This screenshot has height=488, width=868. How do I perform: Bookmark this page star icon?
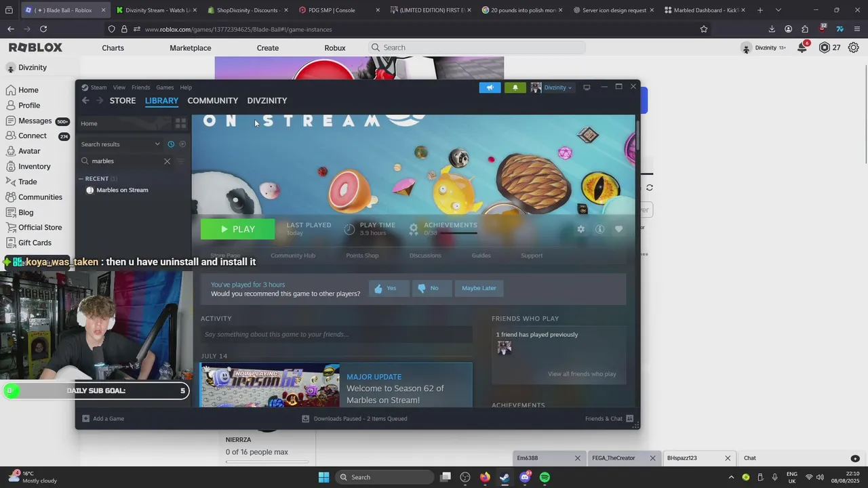pos(704,29)
